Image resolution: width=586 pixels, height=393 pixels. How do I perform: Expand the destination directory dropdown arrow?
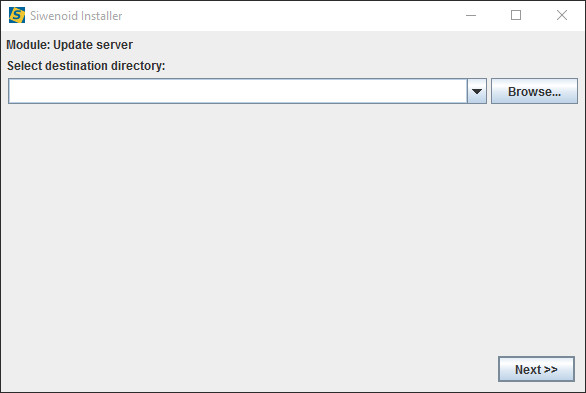pos(476,91)
